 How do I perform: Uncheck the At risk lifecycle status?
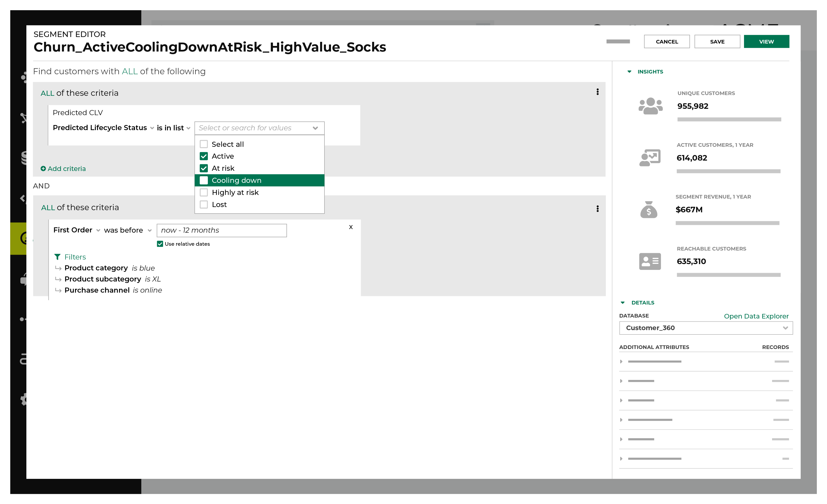[x=204, y=168]
